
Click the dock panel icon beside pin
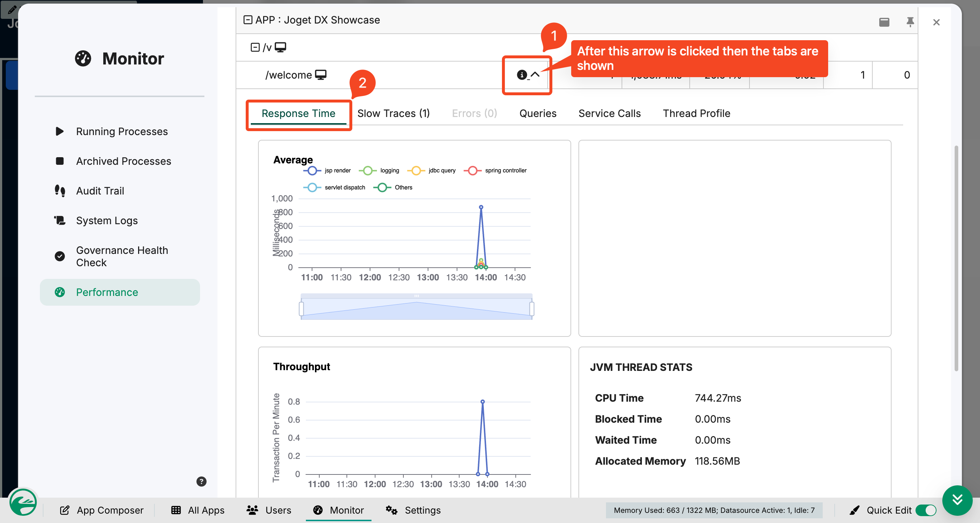[884, 22]
